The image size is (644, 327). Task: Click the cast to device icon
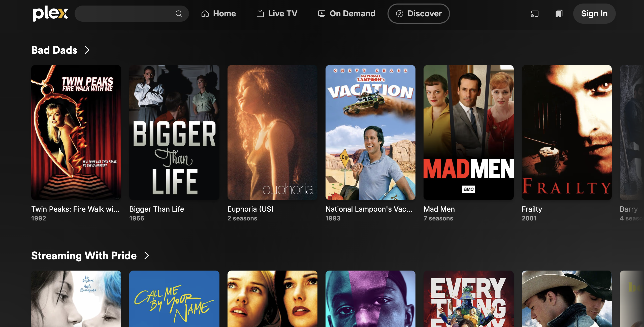535,14
